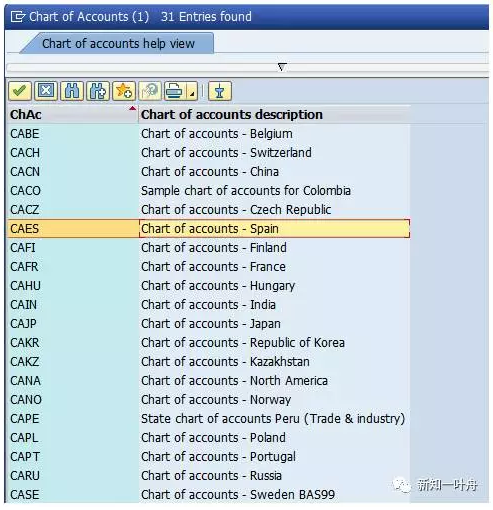493x510 pixels.
Task: Click the dialog title bar menu icon
Action: coord(18,16)
